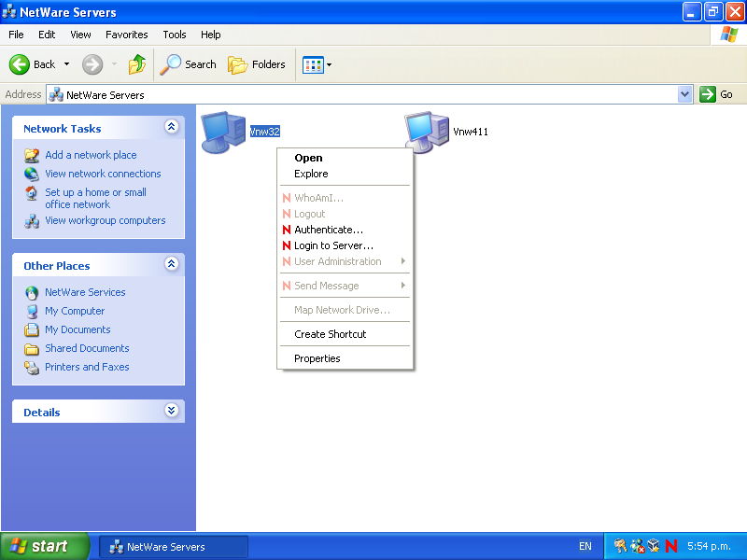This screenshot has height=560, width=747.
Task: Click the network tray icon with red x
Action: click(x=638, y=546)
